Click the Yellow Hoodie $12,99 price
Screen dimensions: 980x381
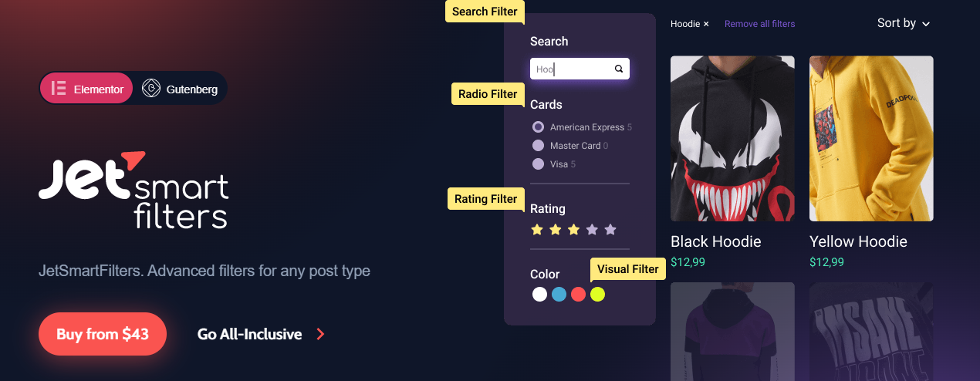tap(826, 262)
